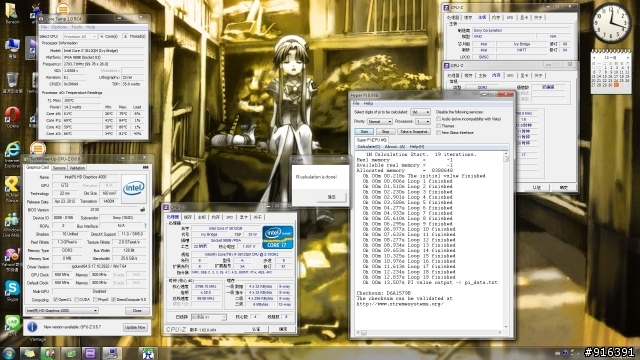Click the Windows Start orb

point(8,353)
